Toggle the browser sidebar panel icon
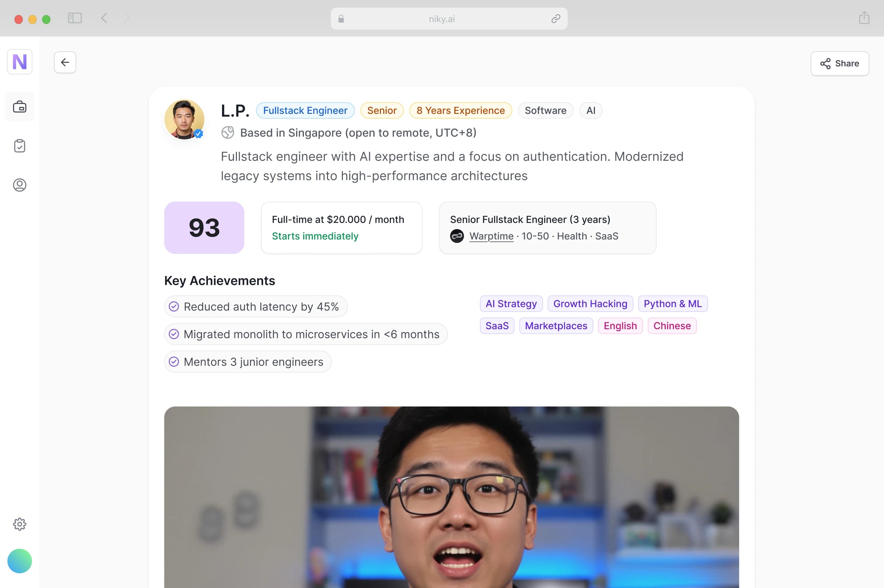Screen dimensions: 884x588 75,18
